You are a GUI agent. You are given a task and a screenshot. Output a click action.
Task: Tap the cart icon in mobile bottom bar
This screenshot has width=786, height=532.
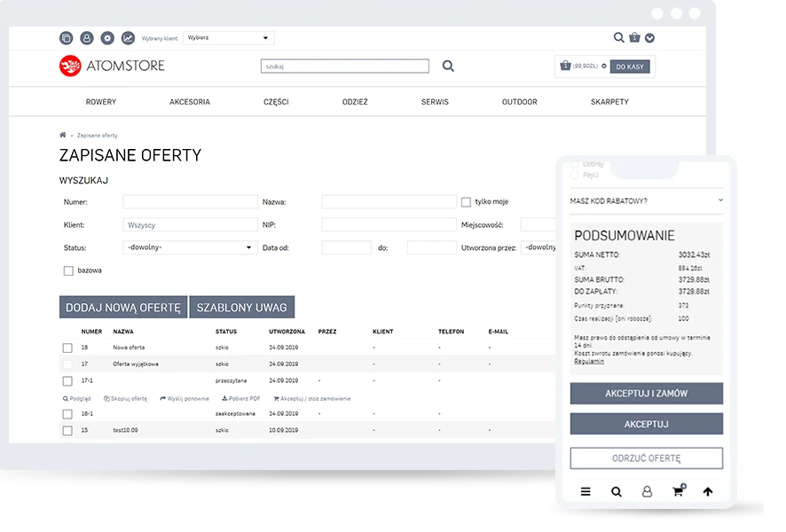[678, 491]
